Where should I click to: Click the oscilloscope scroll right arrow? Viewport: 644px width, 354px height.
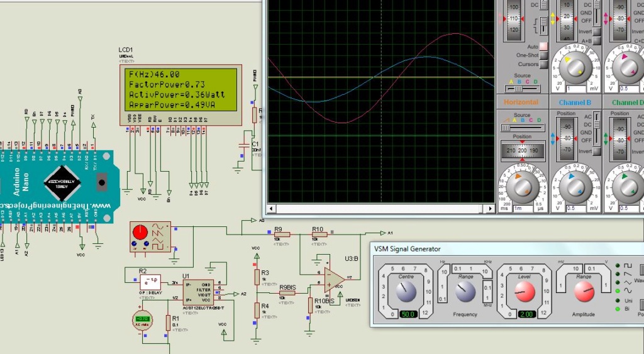pos(491,209)
